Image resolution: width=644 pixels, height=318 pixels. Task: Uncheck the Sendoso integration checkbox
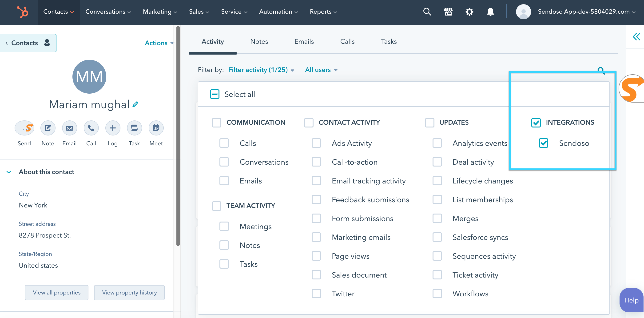(544, 143)
